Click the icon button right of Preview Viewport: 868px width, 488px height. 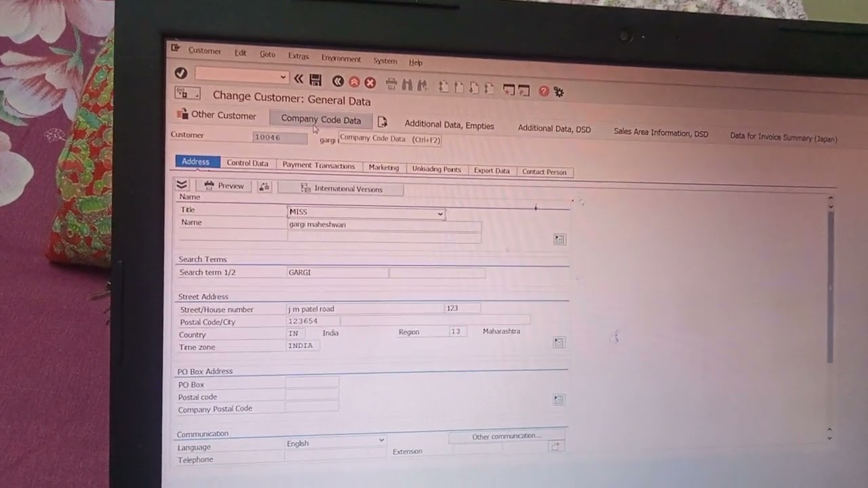tap(264, 186)
